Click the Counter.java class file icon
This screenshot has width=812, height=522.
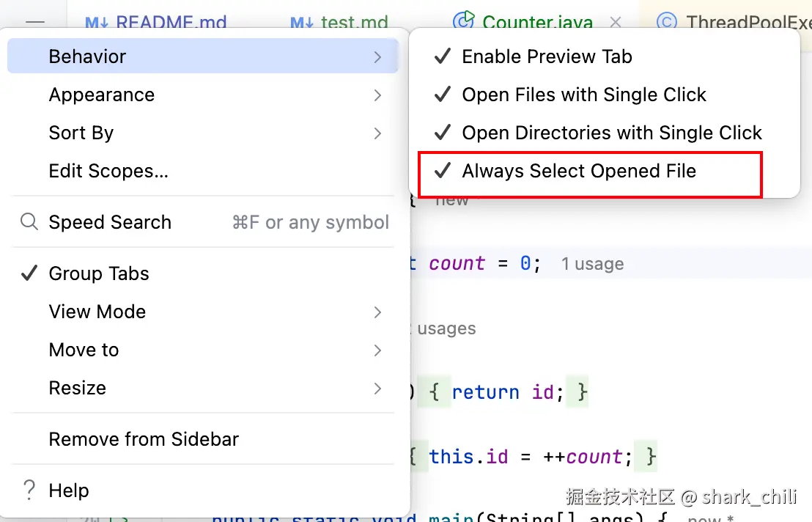(463, 22)
